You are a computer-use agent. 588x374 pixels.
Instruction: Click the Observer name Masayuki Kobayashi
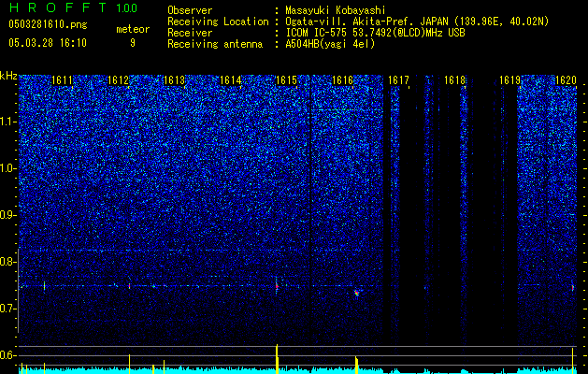coord(336,10)
